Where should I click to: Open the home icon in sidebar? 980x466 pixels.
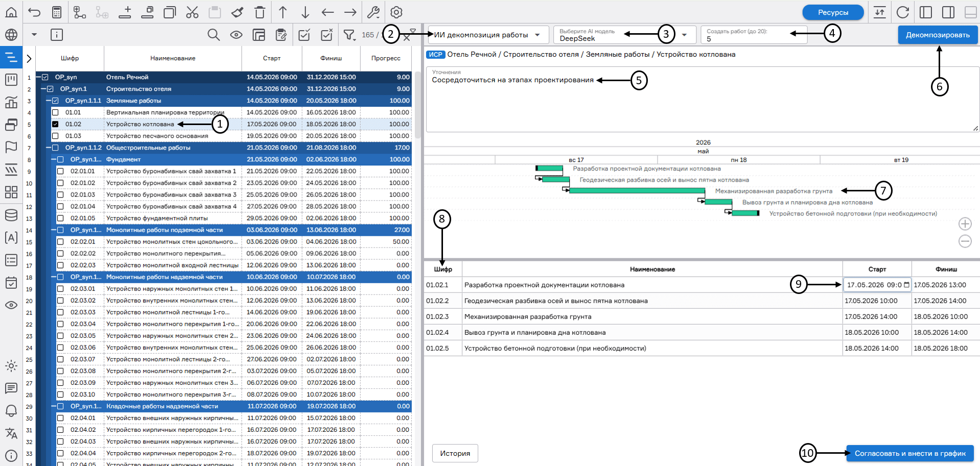click(11, 12)
